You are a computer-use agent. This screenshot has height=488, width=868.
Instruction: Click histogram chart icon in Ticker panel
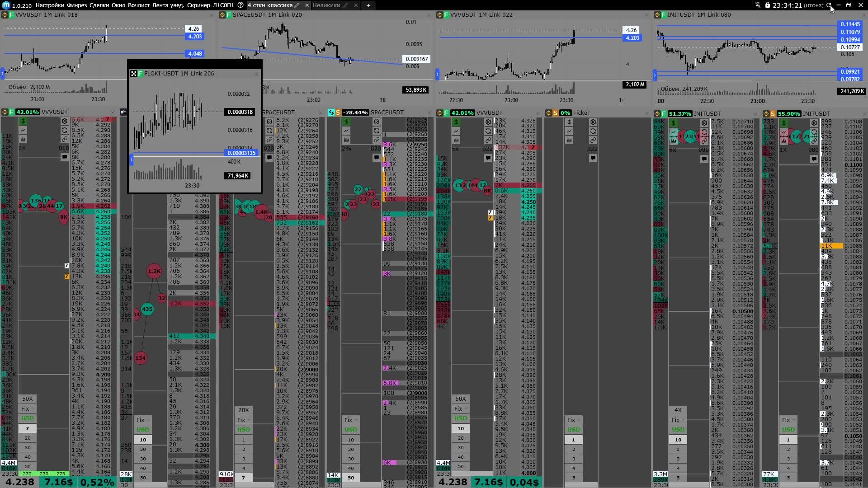click(569, 140)
